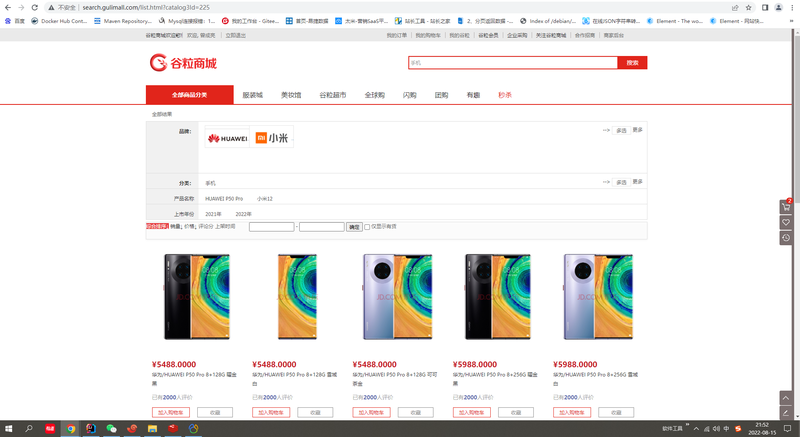
Task: Show hidden system tray icons chevron
Action: coord(696,429)
